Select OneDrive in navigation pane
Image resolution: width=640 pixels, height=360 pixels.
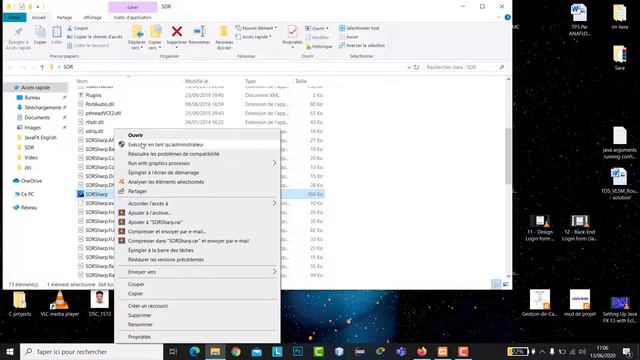click(31, 181)
